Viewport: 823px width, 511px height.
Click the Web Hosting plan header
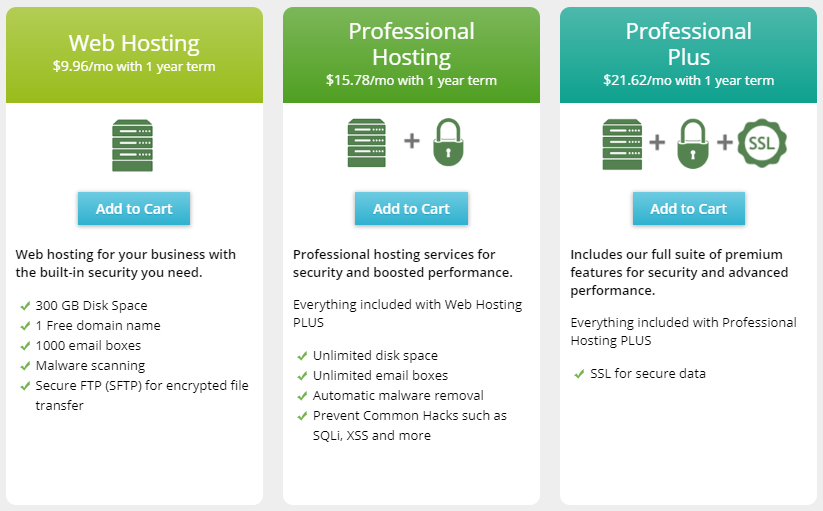(x=134, y=44)
